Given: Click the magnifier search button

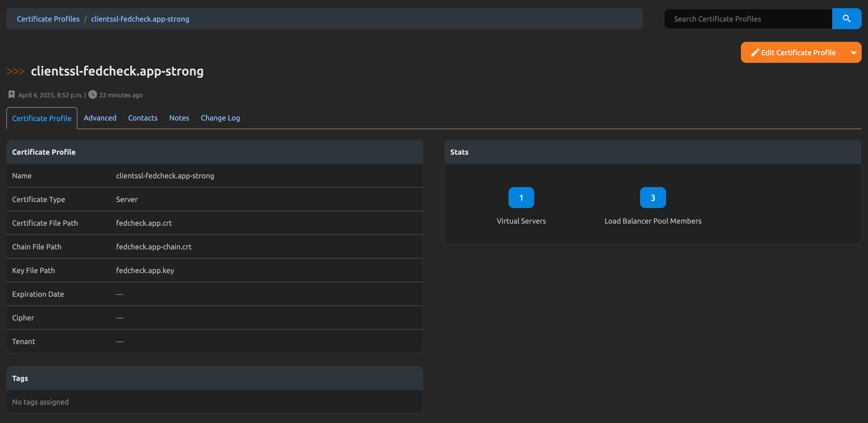Looking at the screenshot, I should [x=846, y=19].
